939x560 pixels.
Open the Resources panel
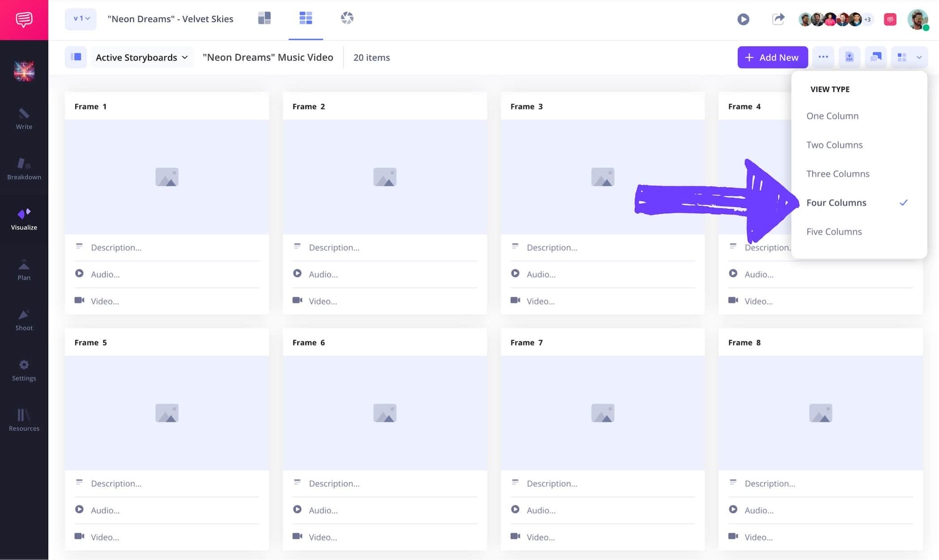[24, 420]
